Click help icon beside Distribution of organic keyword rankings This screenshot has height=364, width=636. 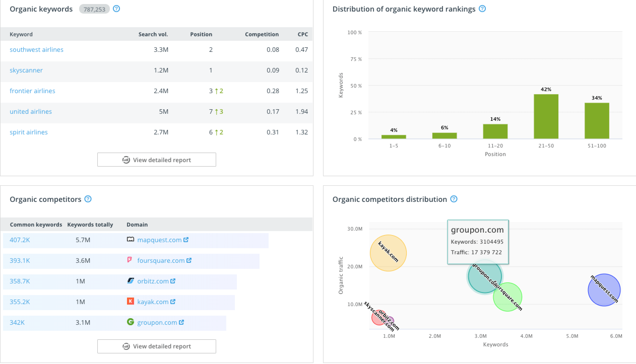[x=482, y=9]
